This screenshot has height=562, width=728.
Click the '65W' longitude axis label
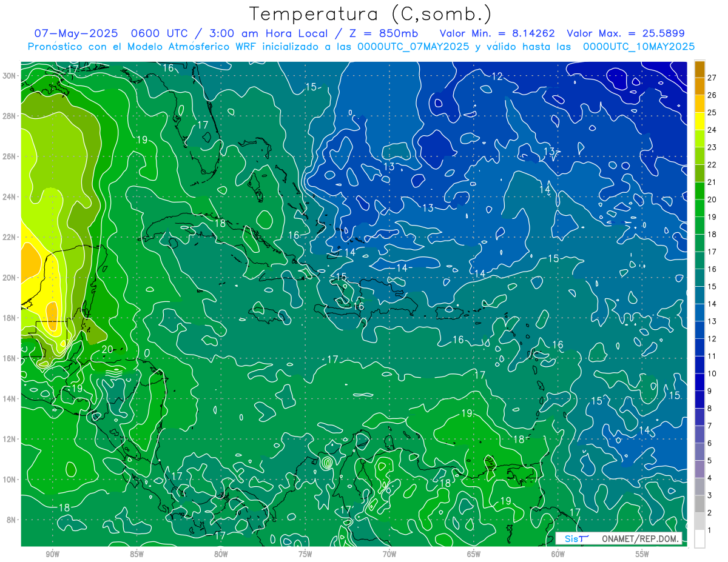474,554
